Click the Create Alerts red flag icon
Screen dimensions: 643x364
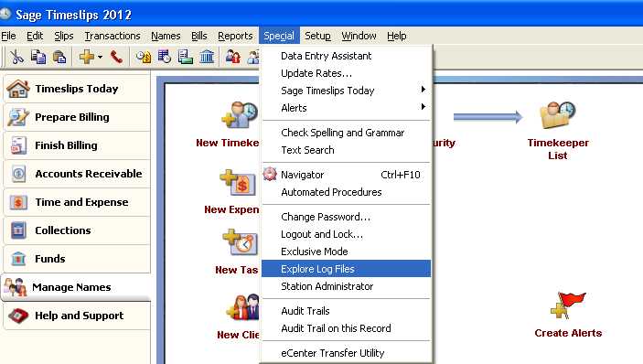coord(568,305)
